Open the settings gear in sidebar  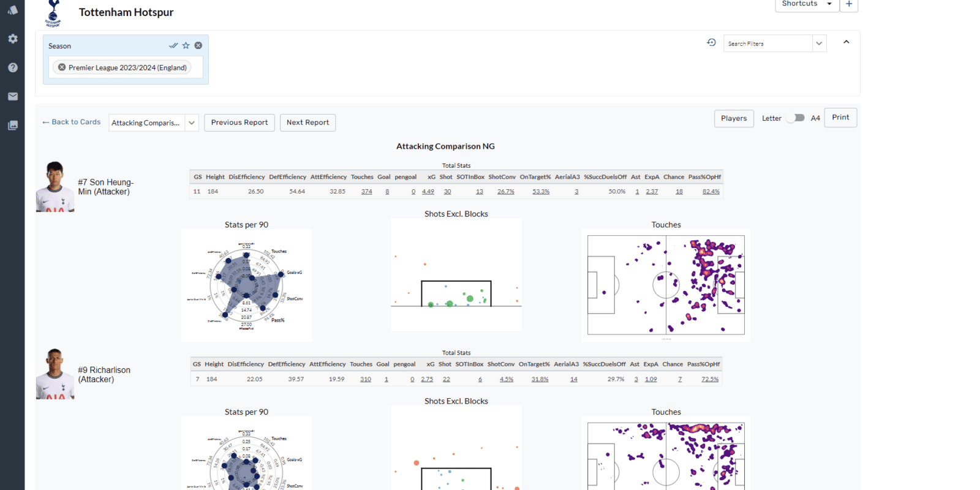click(12, 39)
